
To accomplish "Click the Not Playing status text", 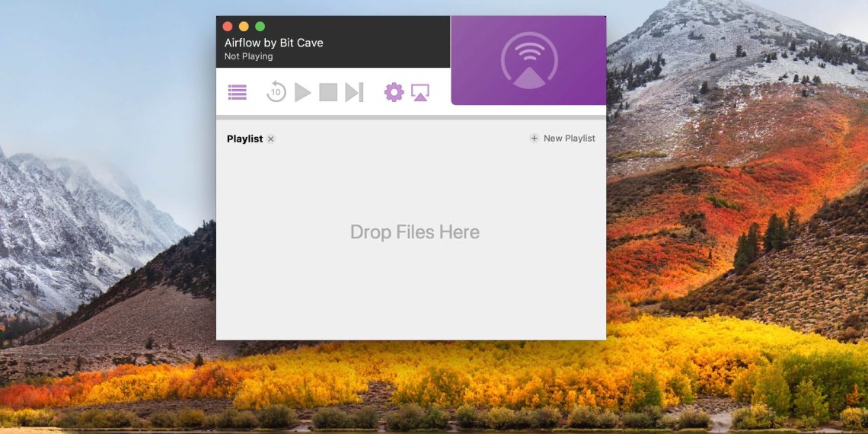I will [248, 56].
